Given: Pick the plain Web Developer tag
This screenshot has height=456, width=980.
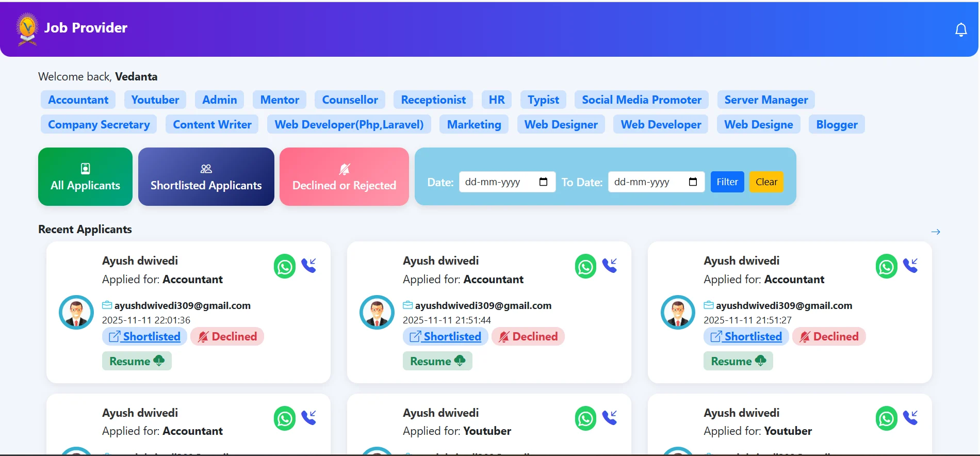Looking at the screenshot, I should [661, 124].
